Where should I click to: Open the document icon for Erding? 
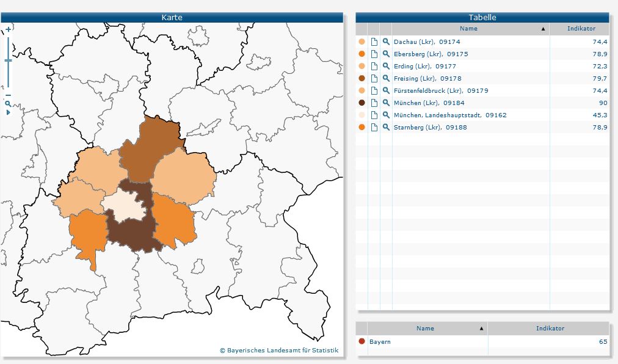(374, 66)
